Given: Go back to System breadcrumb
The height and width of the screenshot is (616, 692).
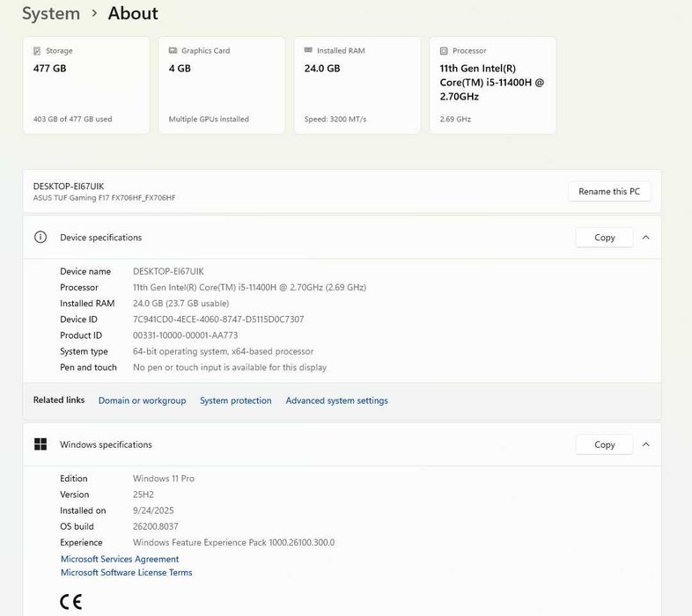Looking at the screenshot, I should pos(51,13).
